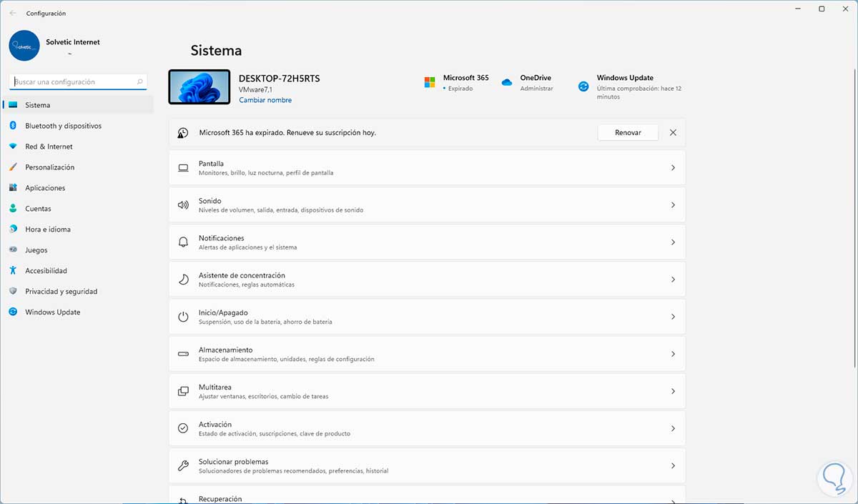Select Cuentas in the sidebar
The image size is (858, 504).
[38, 209]
